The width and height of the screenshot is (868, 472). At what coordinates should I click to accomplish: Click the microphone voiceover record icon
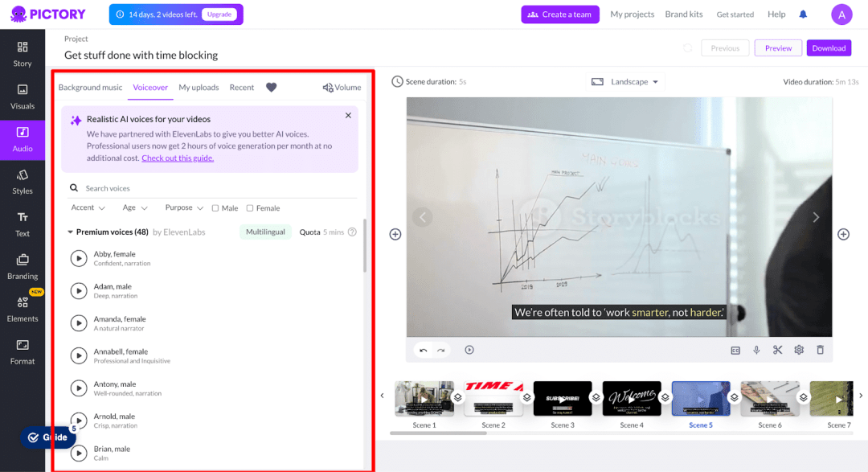click(x=756, y=350)
